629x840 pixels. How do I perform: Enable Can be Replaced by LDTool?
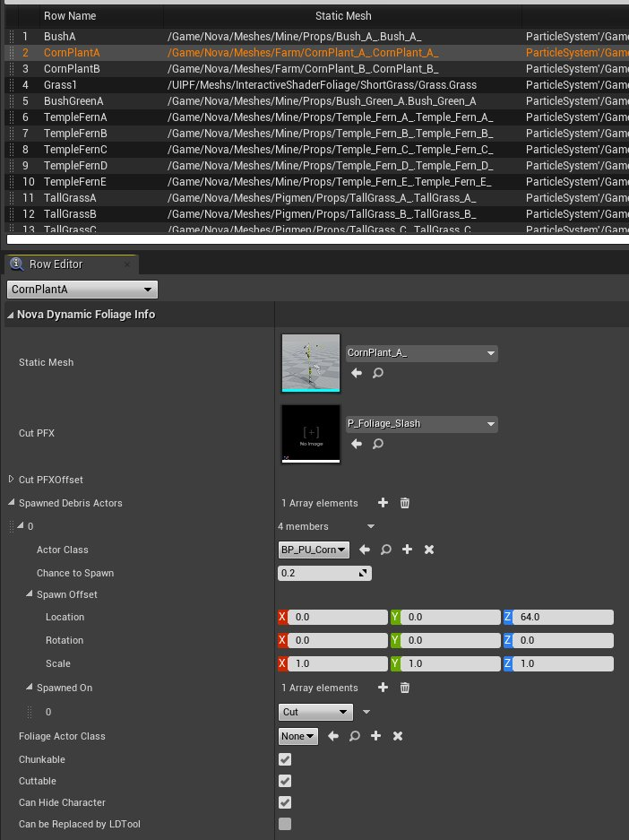coord(285,824)
